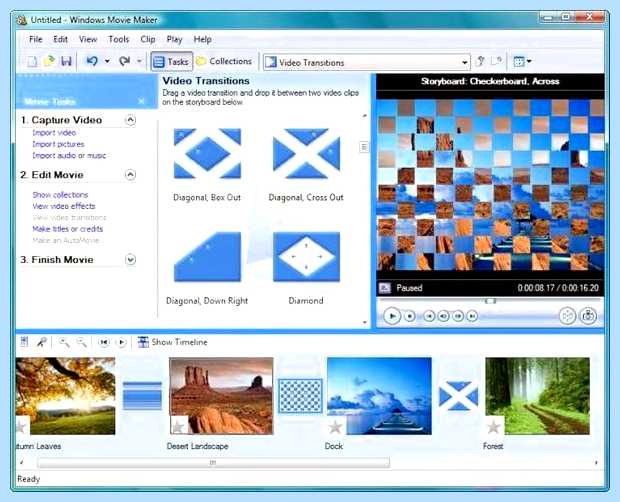Screen dimensions: 620x502
Task: Open the Tools menu
Action: pos(119,40)
